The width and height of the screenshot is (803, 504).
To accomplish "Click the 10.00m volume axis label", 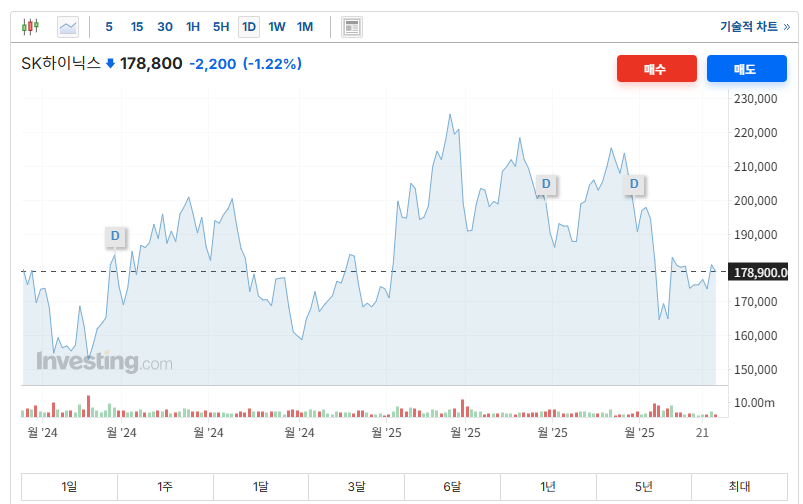I will (x=754, y=403).
